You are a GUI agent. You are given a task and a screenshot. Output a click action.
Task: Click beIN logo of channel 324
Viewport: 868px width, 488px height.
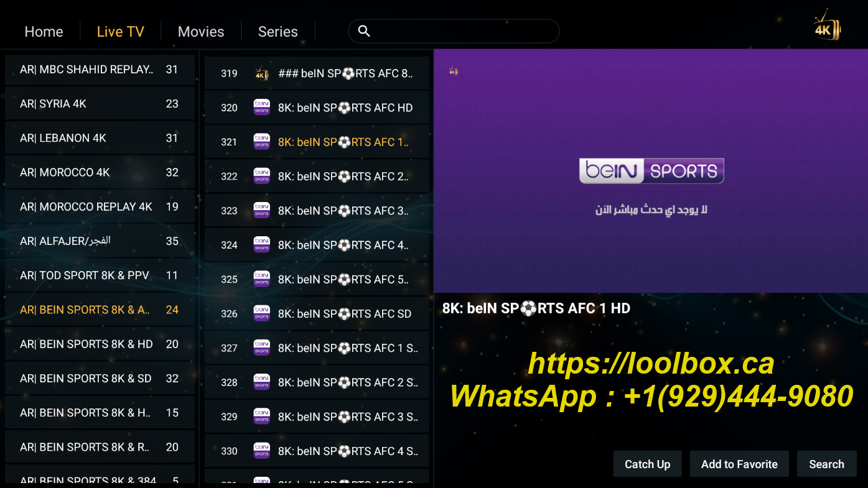point(261,245)
